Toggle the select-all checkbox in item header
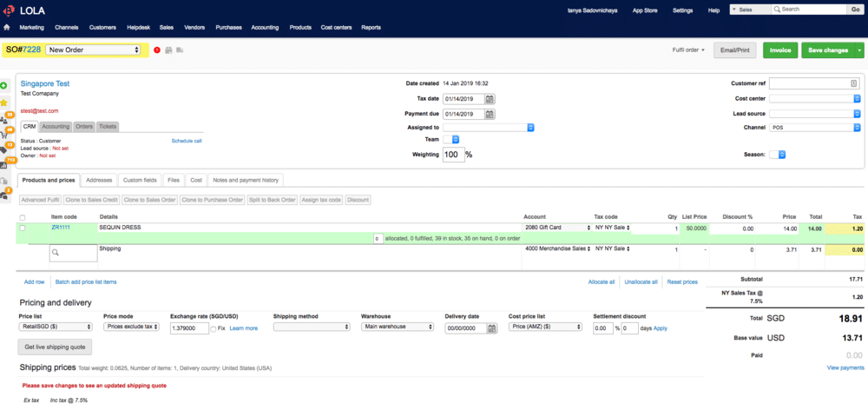The height and width of the screenshot is (410, 868). 23,217
